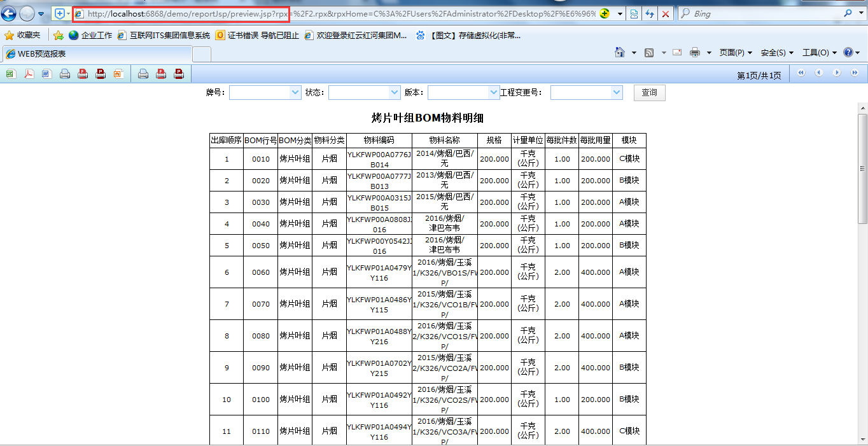Open the 互联网ITS集团信息系统 favorites link

coord(164,35)
